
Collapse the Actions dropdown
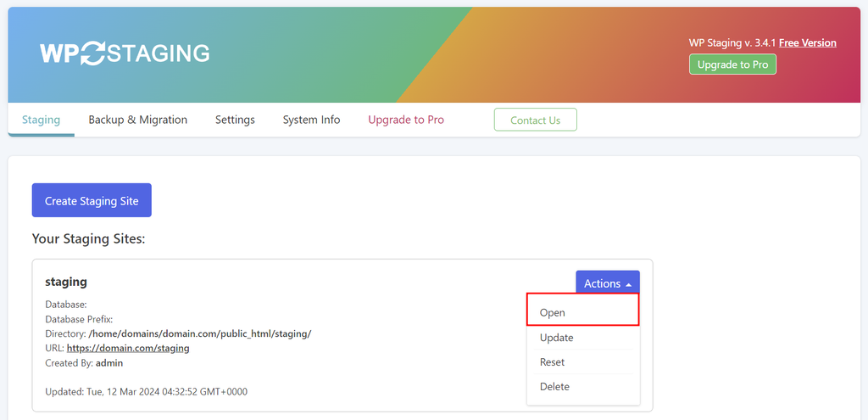tap(607, 283)
